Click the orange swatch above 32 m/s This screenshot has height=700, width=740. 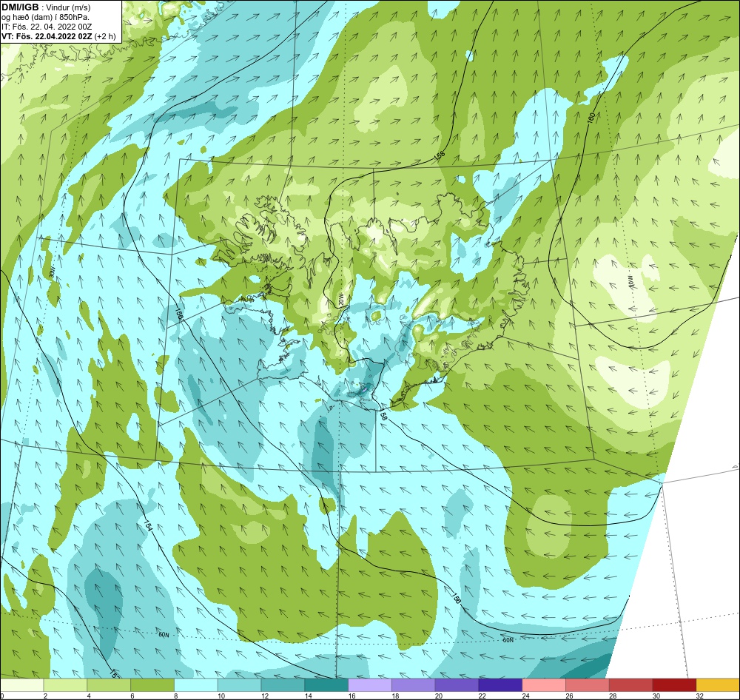pyautogui.click(x=718, y=685)
